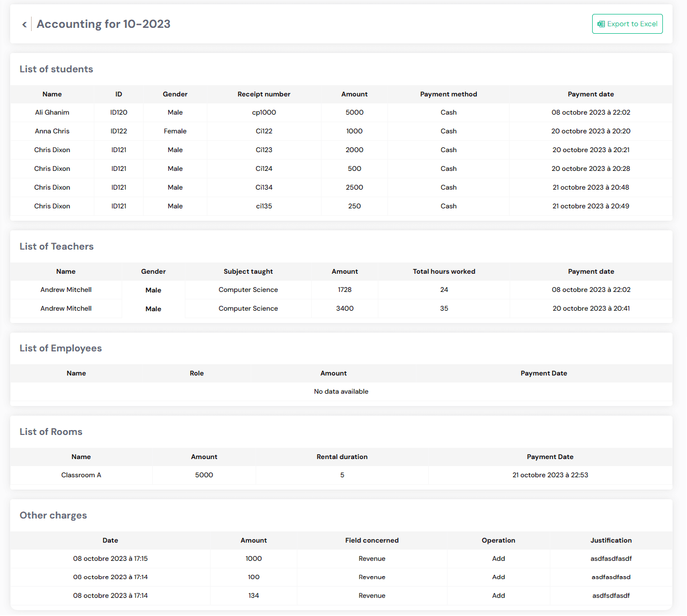
Task: Click the Rental duration column header
Action: click(x=342, y=457)
